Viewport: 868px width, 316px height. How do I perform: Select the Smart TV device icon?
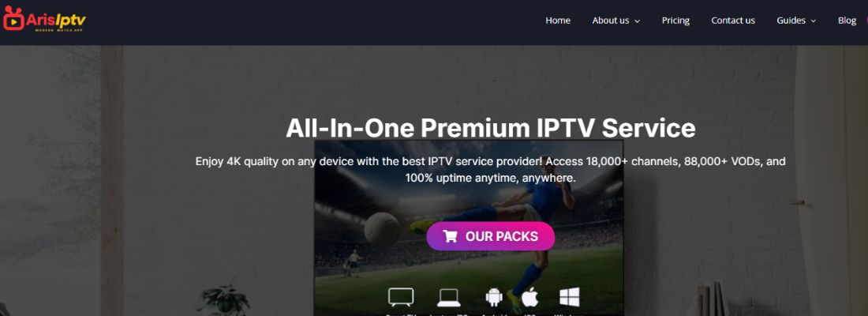click(401, 297)
